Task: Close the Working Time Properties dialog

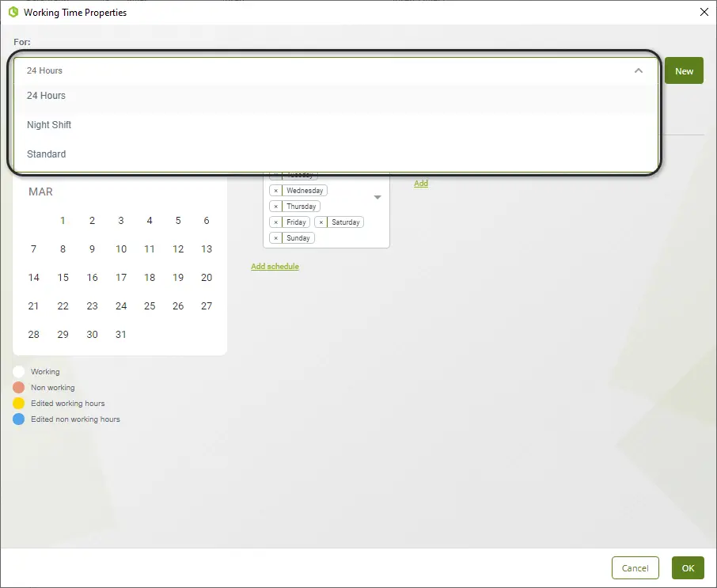Action: click(x=704, y=13)
